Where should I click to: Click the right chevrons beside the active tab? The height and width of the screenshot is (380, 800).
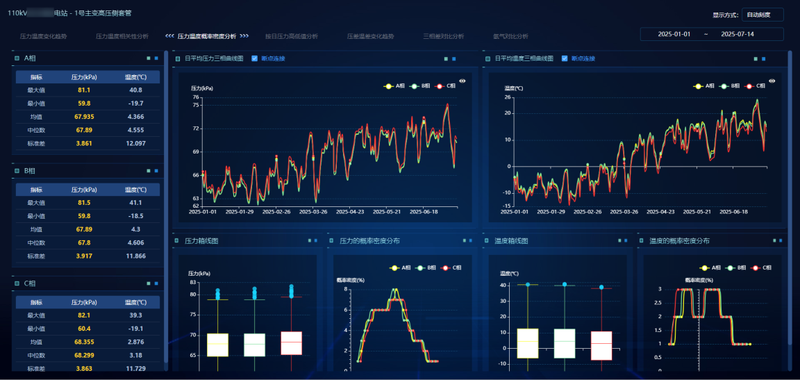click(244, 36)
